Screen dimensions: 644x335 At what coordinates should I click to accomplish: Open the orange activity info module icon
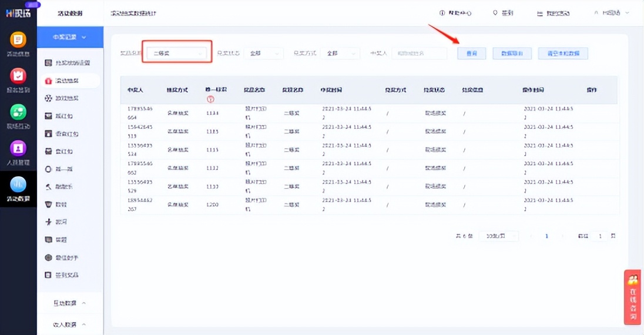click(18, 40)
